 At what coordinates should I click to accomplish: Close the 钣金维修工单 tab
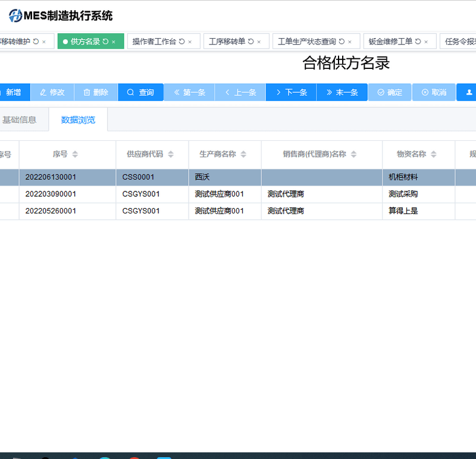(426, 42)
